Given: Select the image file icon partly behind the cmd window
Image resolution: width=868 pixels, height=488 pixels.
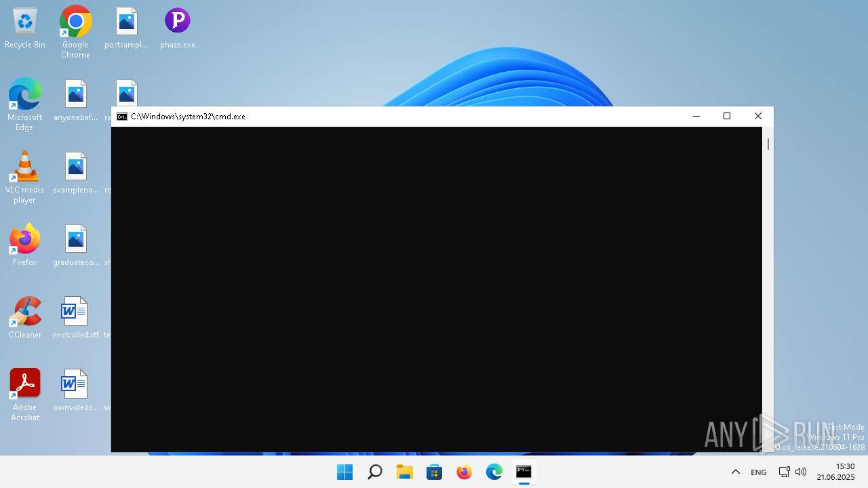Looking at the screenshot, I should 126,93.
